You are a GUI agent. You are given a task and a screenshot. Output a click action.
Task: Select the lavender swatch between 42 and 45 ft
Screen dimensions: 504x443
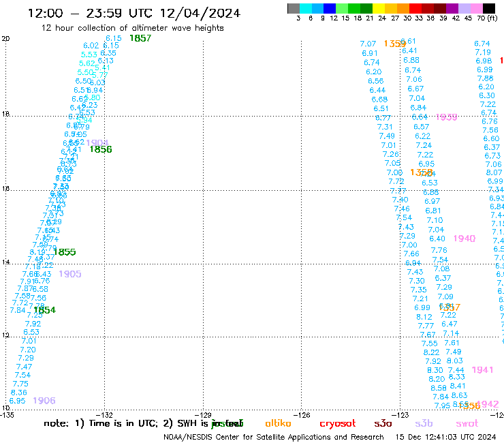[x=464, y=8]
